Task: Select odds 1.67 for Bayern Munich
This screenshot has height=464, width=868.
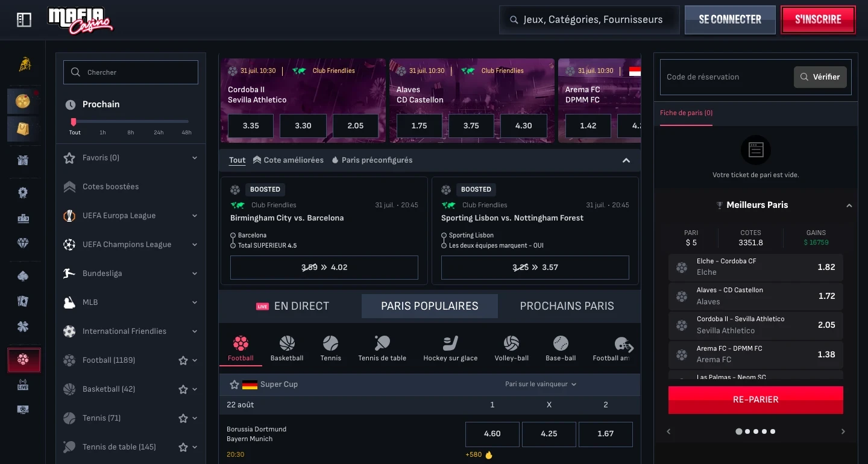Action: click(606, 434)
